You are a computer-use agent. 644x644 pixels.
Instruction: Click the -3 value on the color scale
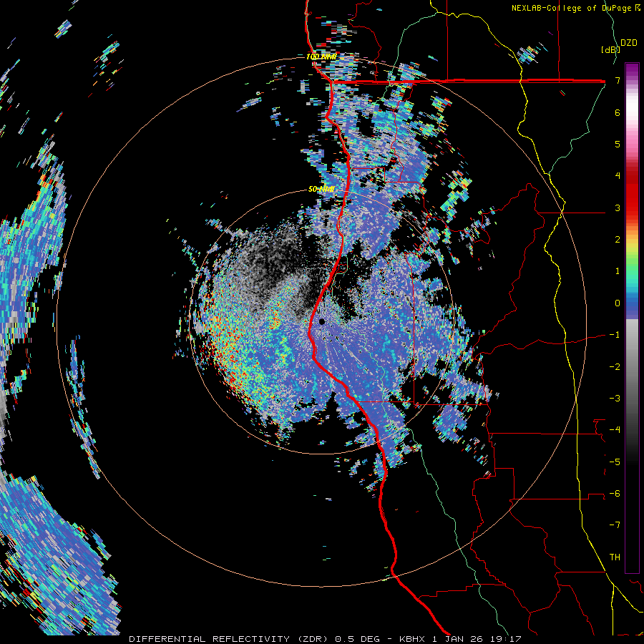click(615, 399)
